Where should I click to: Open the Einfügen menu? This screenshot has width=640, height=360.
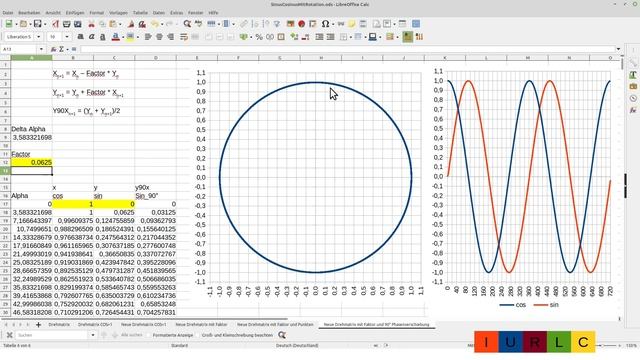click(75, 13)
